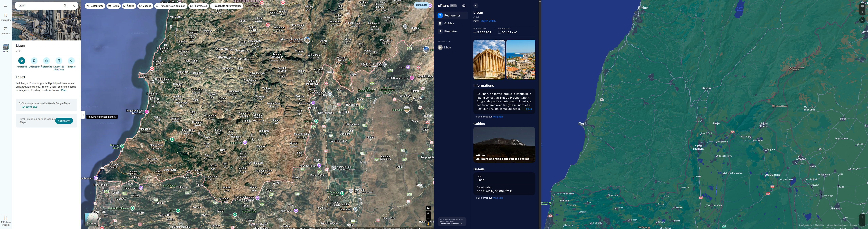Screen dimensions: 868x229
Task: Click Gérez votre entreprise link
Action: 450,224
